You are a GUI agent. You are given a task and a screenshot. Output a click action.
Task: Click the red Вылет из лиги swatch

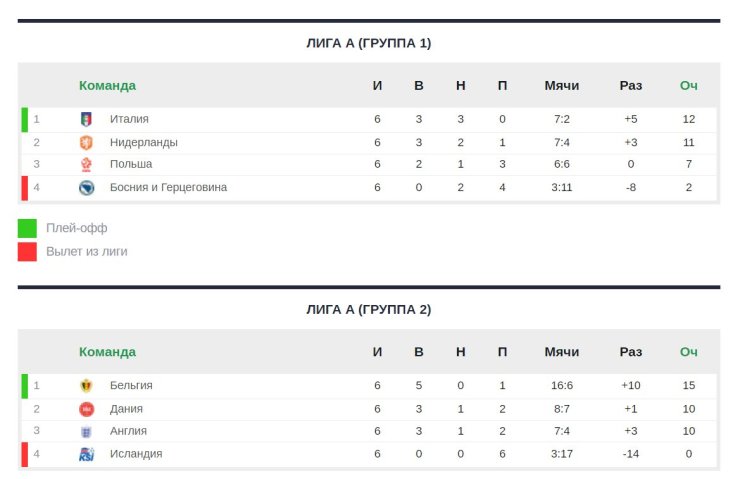pyautogui.click(x=27, y=251)
